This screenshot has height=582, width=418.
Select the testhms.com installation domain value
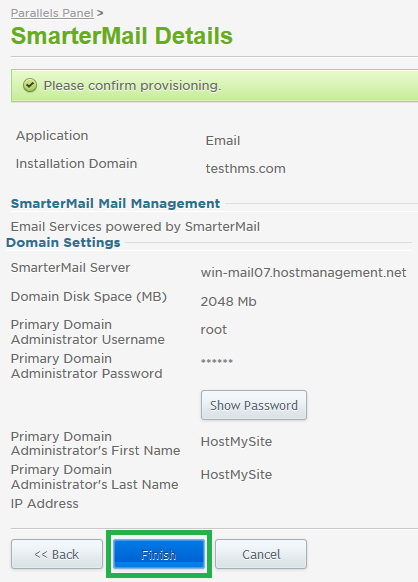[x=245, y=169]
